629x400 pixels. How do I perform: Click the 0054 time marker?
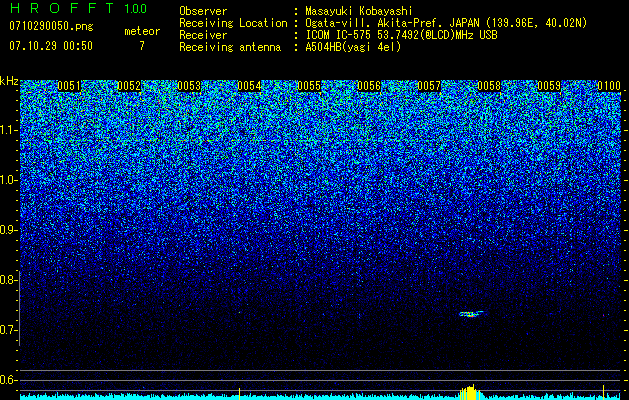point(249,86)
